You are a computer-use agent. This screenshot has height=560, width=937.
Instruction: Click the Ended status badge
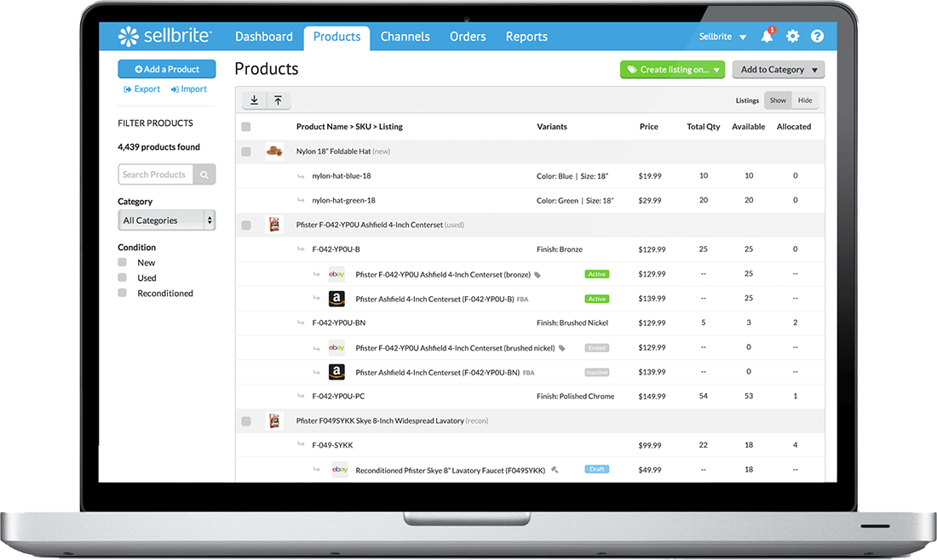tap(597, 347)
